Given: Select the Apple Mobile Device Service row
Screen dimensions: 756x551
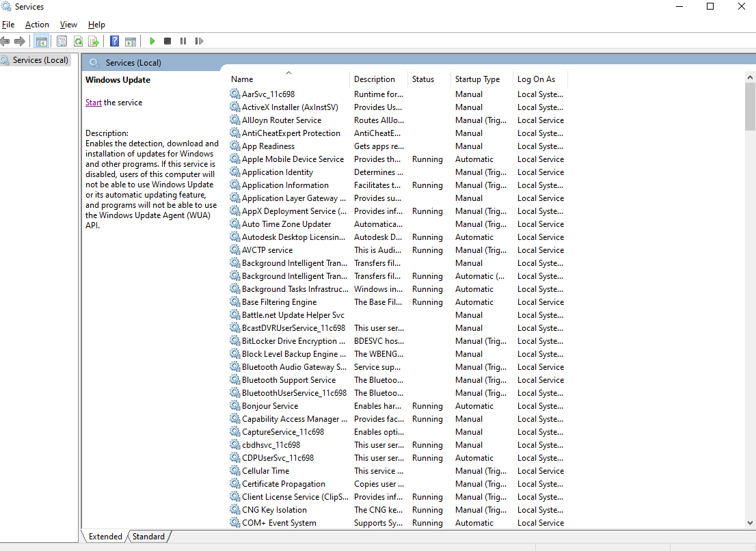Looking at the screenshot, I should click(x=396, y=159).
